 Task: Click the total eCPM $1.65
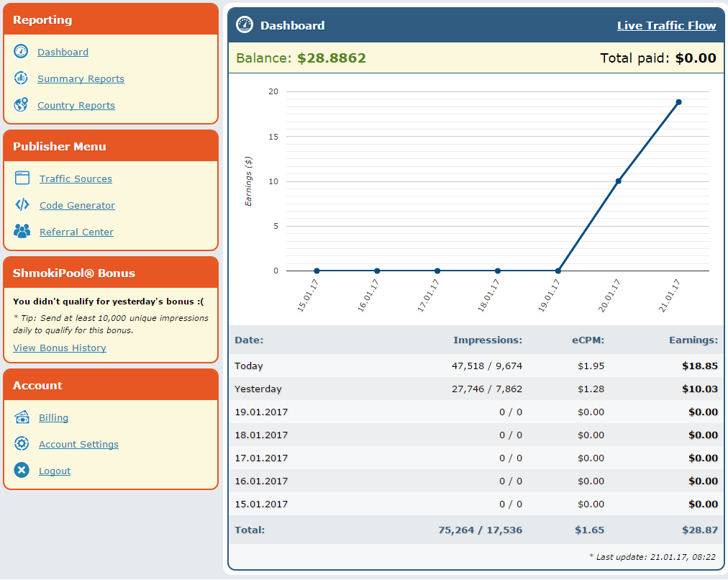[x=590, y=530]
